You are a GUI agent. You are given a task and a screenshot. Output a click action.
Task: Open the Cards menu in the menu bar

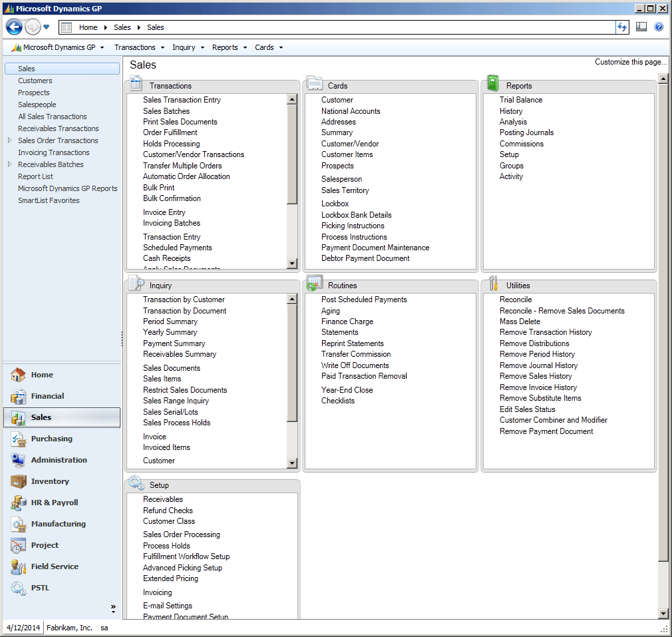(269, 47)
